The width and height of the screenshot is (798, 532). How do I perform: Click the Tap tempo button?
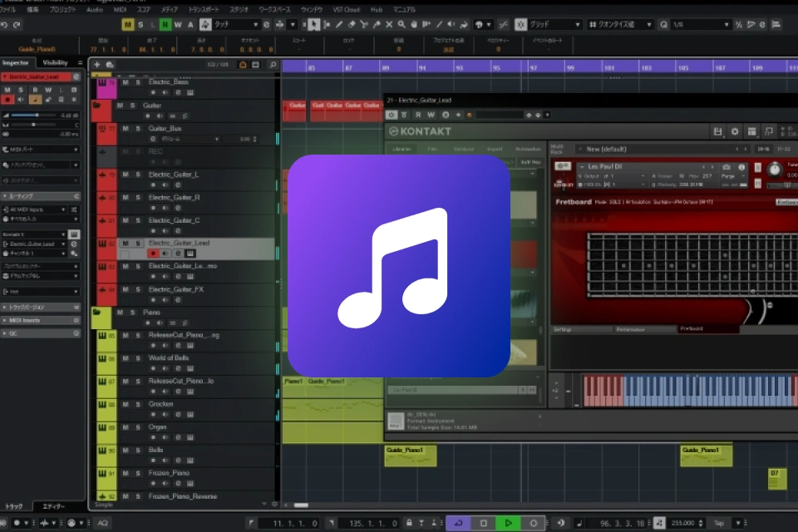point(719,523)
